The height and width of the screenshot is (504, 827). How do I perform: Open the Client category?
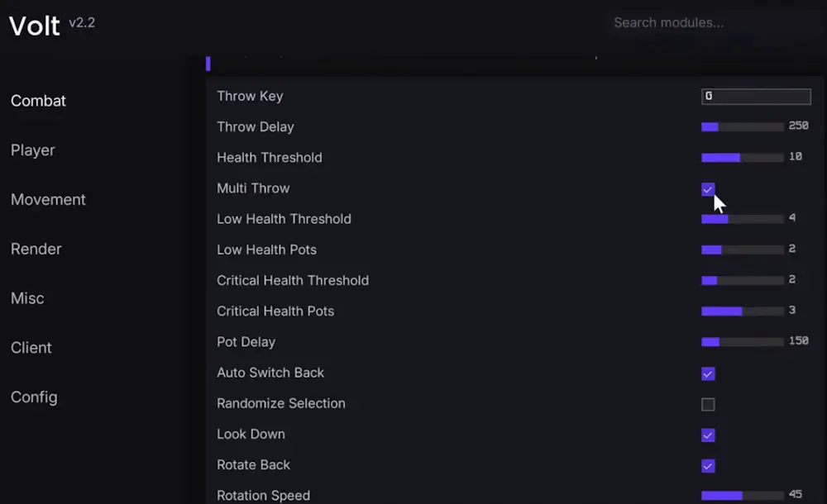tap(31, 348)
